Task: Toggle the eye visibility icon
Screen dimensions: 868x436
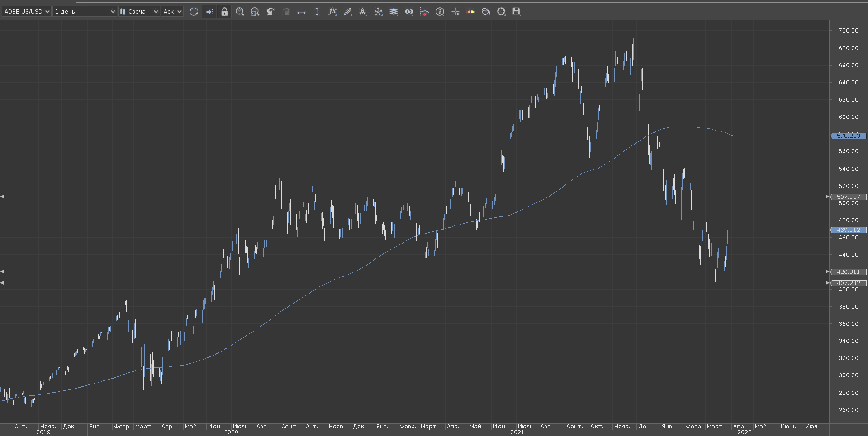Action: 409,12
